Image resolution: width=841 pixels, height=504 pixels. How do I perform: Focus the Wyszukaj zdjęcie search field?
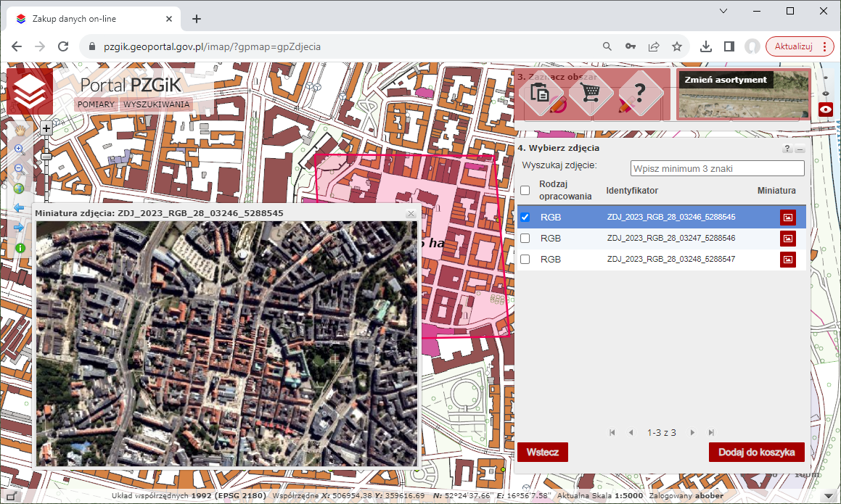point(717,168)
